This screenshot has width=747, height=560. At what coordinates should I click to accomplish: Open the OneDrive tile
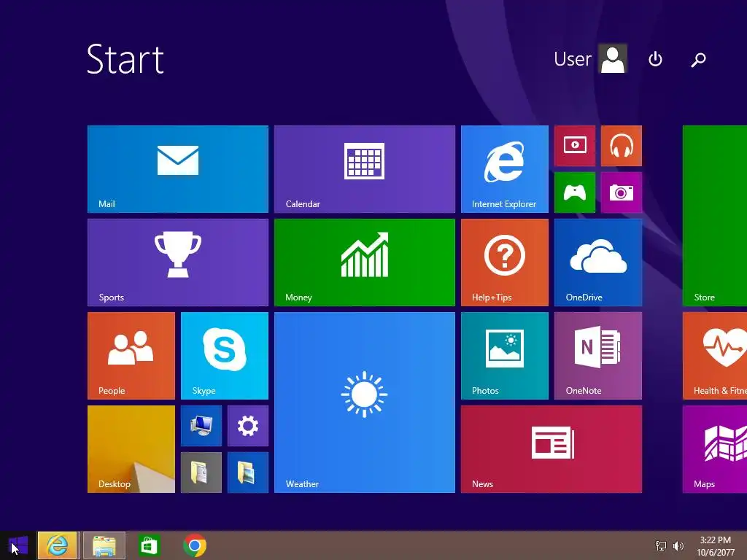(598, 262)
